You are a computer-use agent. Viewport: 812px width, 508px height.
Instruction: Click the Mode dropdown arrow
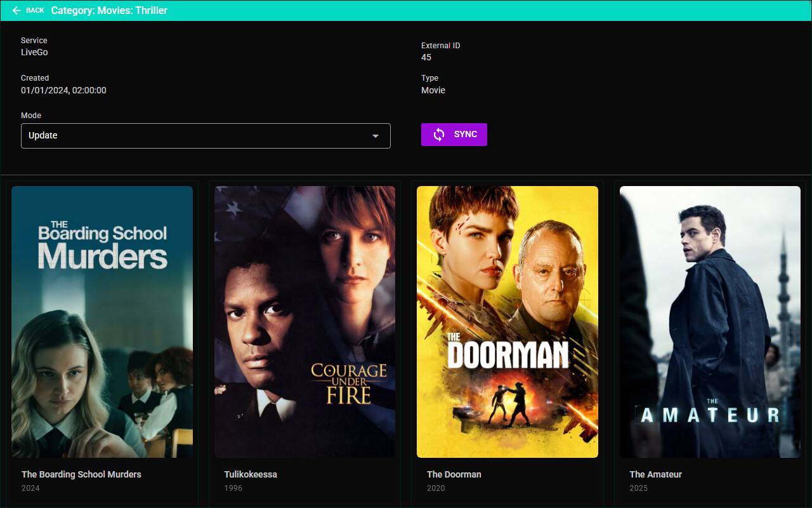376,136
